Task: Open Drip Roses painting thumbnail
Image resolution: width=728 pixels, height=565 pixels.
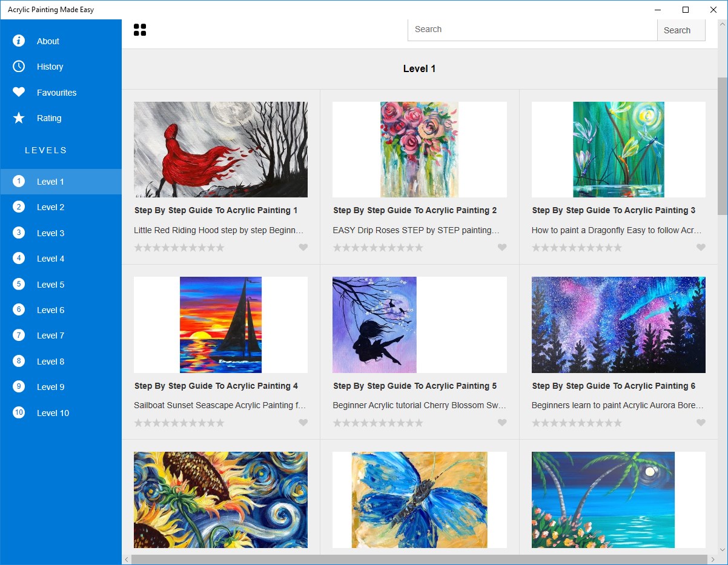Action: click(419, 150)
